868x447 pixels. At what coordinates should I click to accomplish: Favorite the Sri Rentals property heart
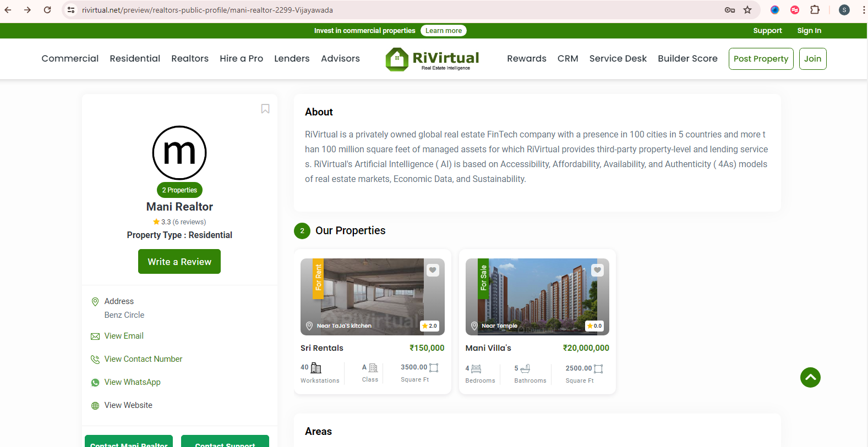click(x=433, y=270)
